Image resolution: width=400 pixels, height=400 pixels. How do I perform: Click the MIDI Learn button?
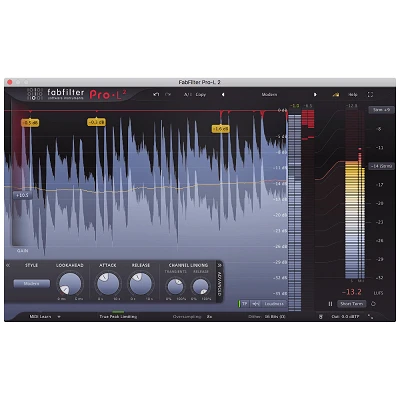(40, 316)
